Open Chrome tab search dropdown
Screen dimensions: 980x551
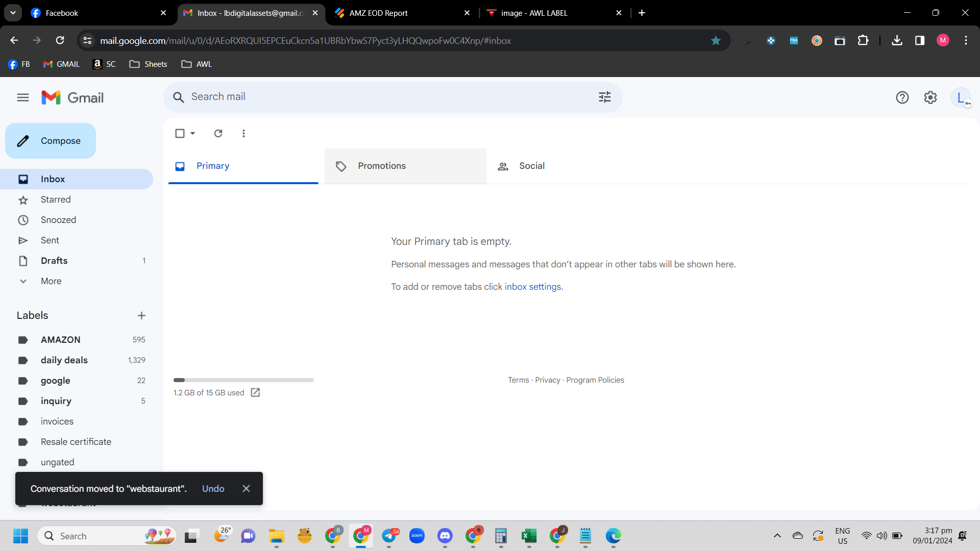[x=13, y=13]
